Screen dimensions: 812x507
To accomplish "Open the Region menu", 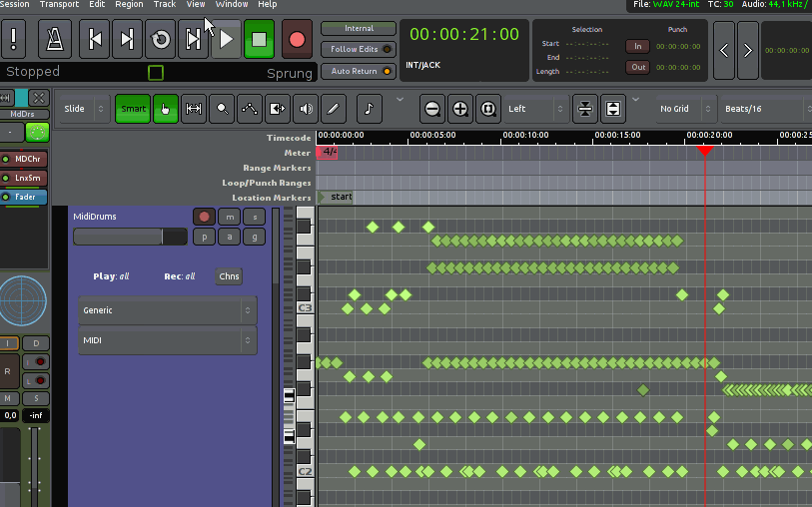I will click(129, 5).
